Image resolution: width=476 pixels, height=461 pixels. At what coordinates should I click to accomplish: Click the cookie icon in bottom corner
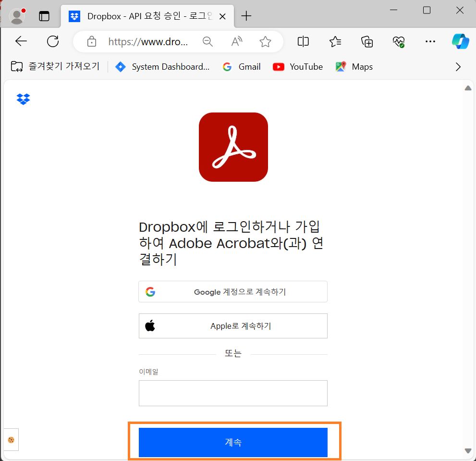(x=11, y=439)
